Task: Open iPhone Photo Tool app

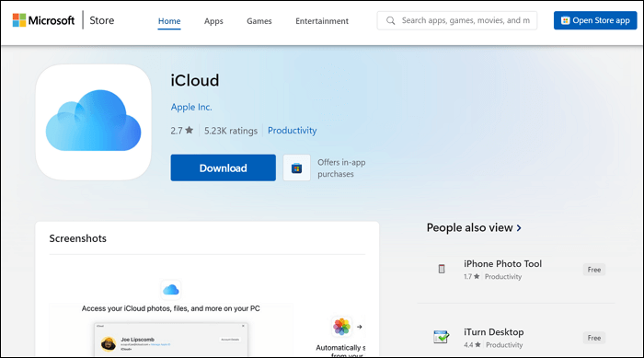Action: [x=502, y=264]
